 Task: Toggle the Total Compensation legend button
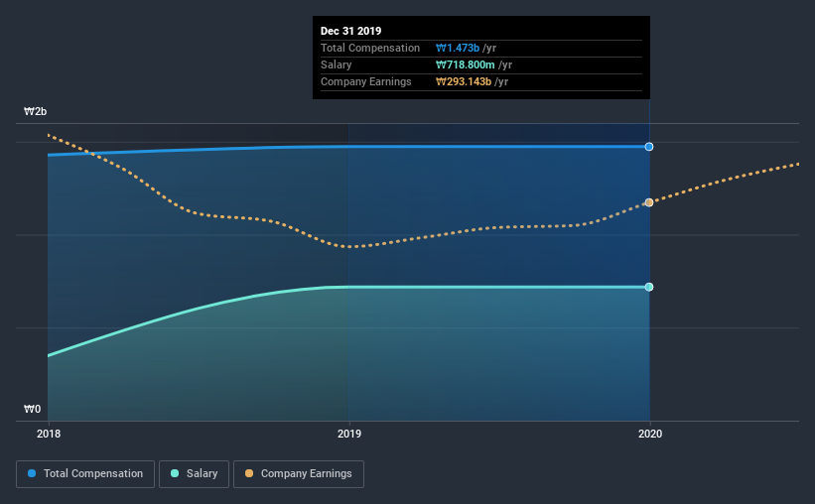click(85, 474)
